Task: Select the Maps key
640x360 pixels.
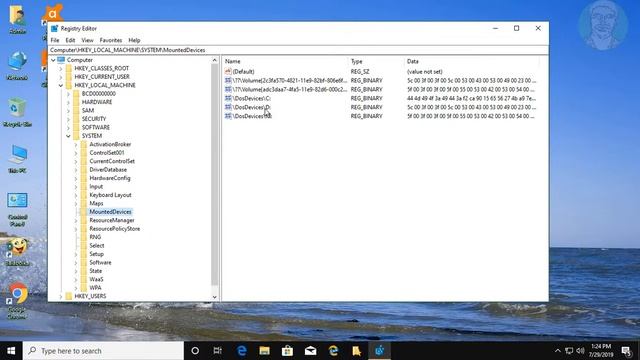Action: (96, 203)
